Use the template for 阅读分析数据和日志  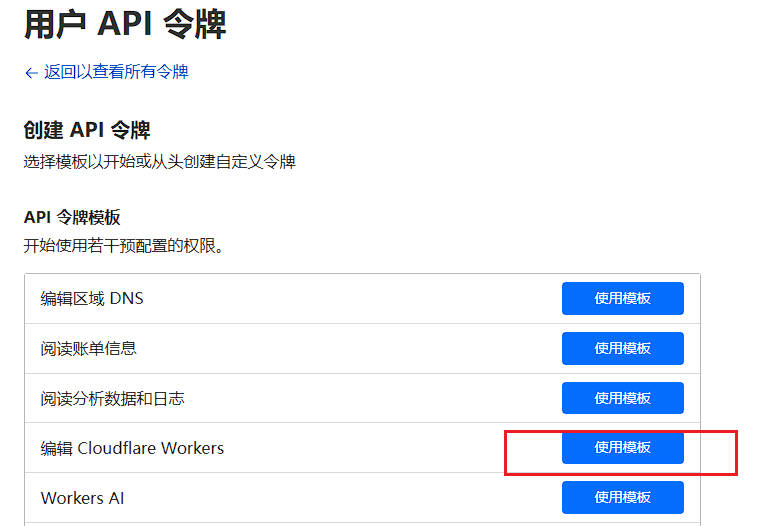point(622,398)
